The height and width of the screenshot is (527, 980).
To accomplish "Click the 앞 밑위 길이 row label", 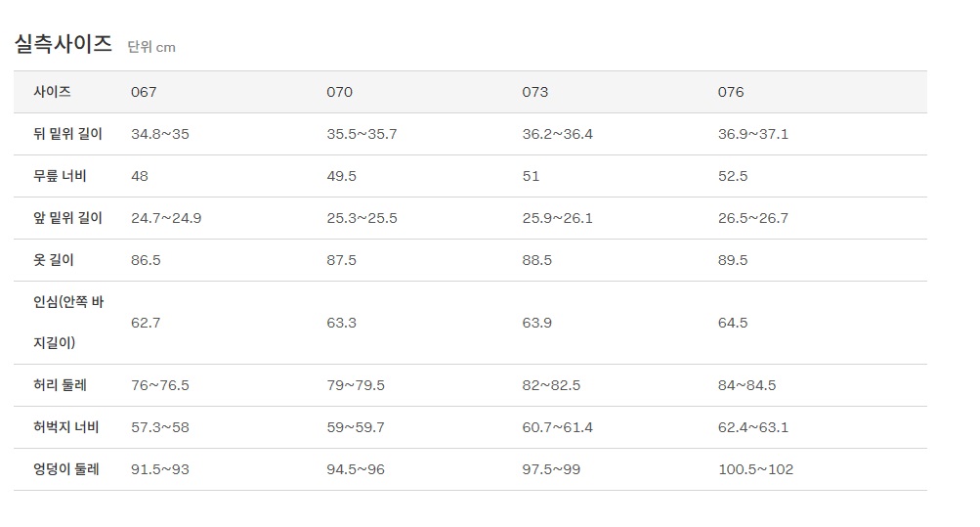I will click(x=67, y=218).
